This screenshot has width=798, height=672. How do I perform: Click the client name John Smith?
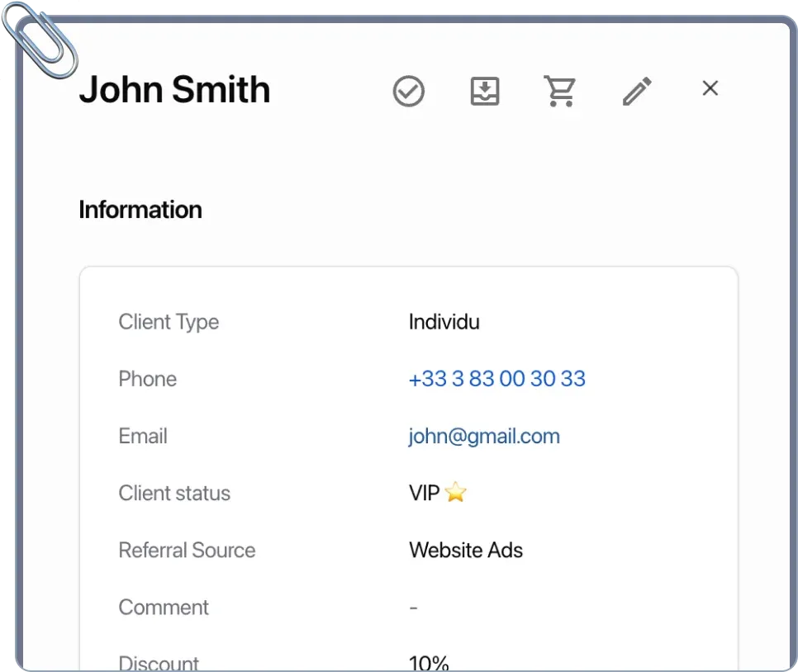pos(174,89)
